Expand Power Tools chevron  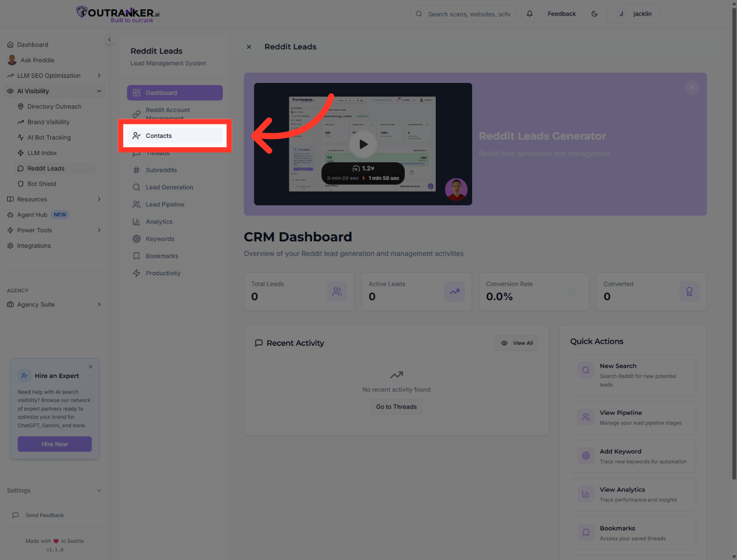(99, 230)
